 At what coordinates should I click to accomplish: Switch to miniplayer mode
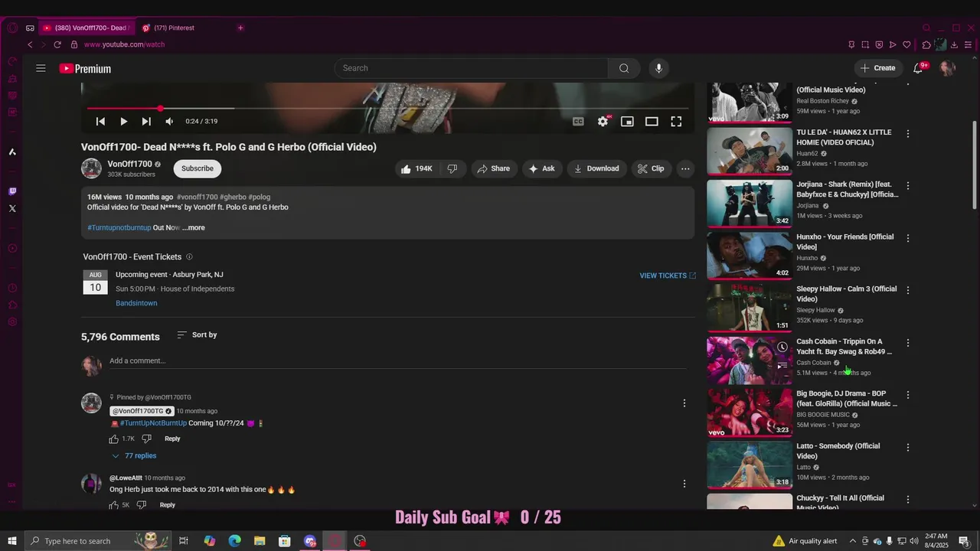[627, 122]
